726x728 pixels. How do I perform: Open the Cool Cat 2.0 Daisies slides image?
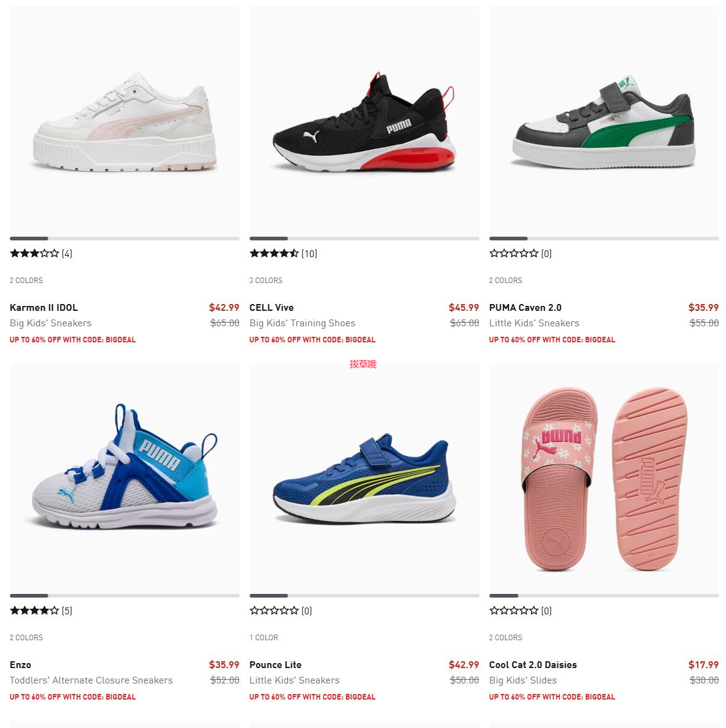coord(604,479)
